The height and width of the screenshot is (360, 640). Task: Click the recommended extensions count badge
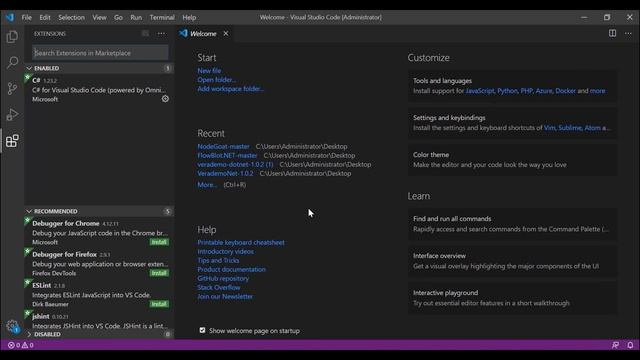coord(167,211)
